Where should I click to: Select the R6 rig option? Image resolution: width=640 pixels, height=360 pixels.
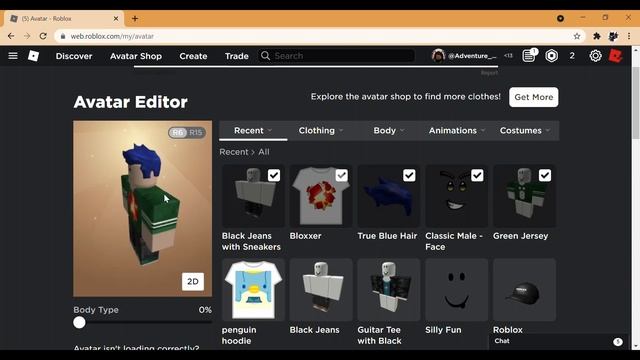click(x=178, y=133)
